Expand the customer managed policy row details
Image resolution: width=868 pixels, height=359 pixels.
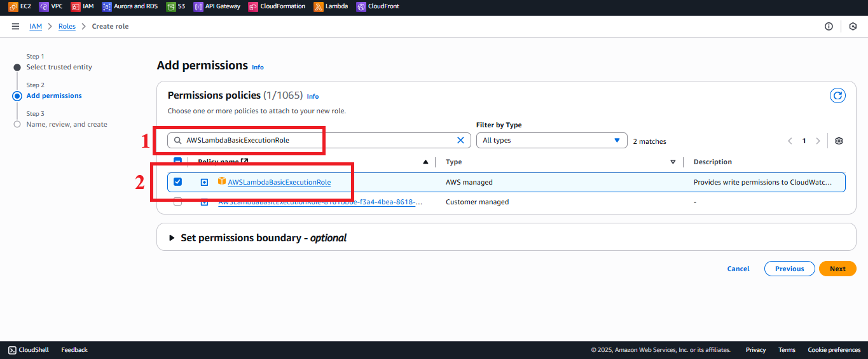(x=204, y=202)
